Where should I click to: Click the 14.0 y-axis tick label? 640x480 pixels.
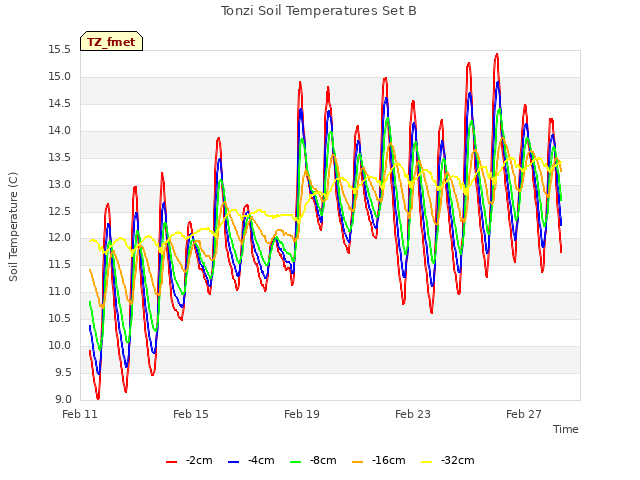60,131
